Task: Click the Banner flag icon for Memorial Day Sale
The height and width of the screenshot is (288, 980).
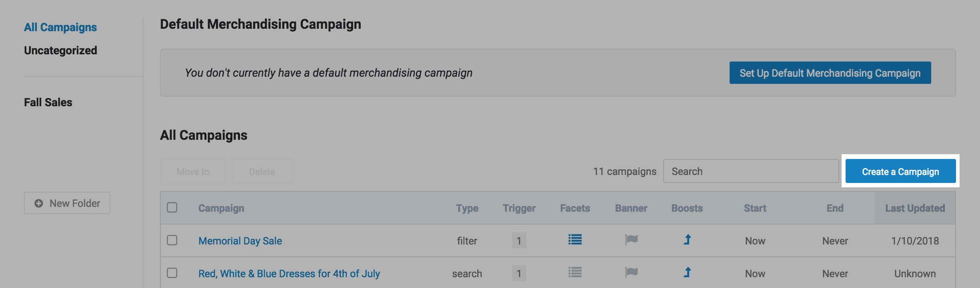Action: click(631, 240)
